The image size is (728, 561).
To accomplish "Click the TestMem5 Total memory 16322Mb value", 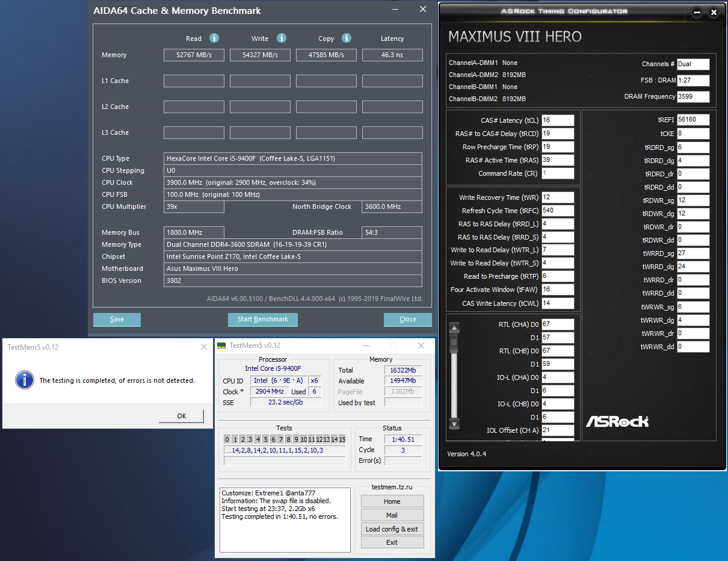I will coord(403,370).
